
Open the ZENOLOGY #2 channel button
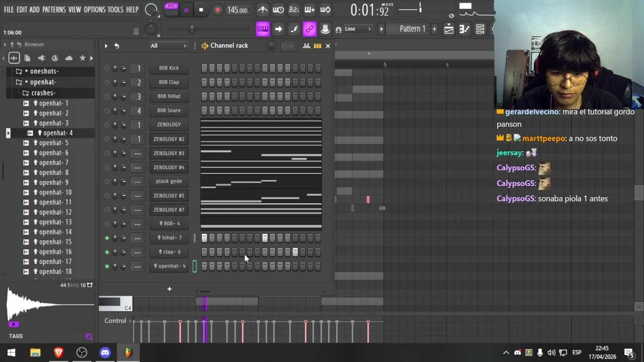[x=169, y=139]
